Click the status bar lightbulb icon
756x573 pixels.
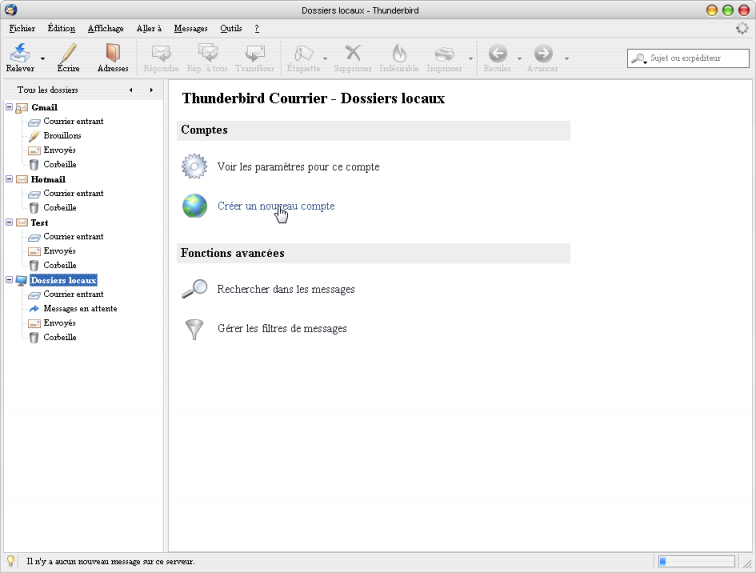point(10,561)
